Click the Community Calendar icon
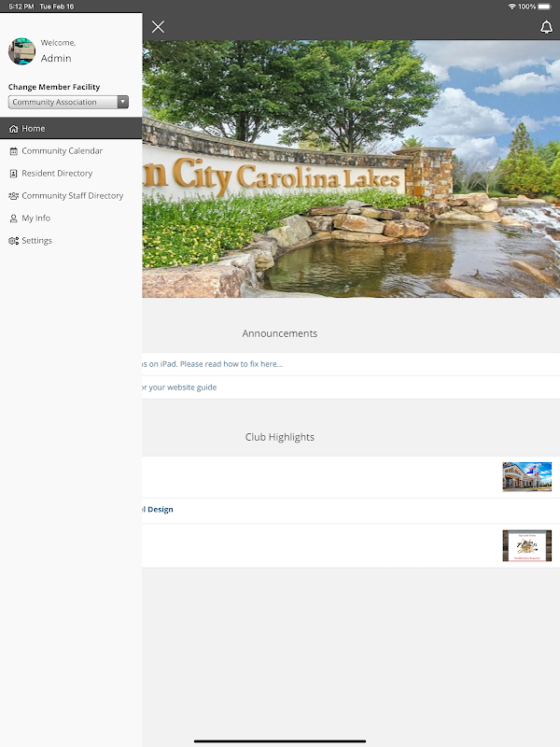560x747 pixels. (x=14, y=151)
